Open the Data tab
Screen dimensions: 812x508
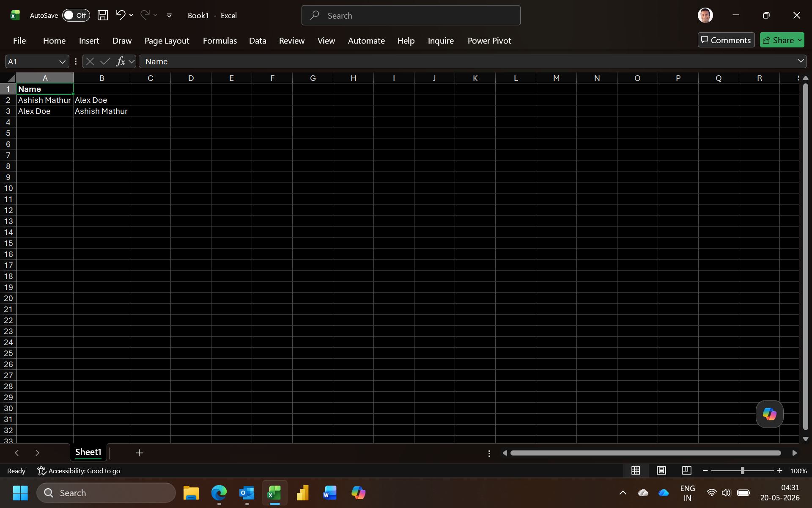[258, 41]
